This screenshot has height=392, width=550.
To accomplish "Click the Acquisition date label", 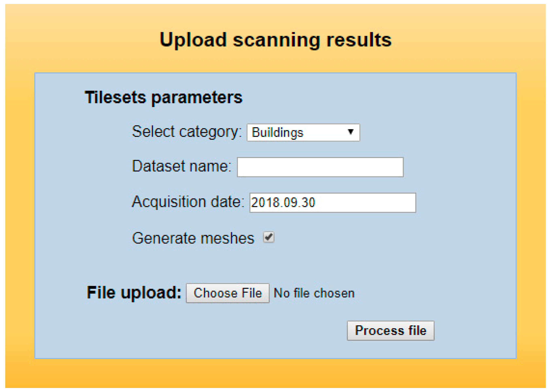I will point(188,201).
